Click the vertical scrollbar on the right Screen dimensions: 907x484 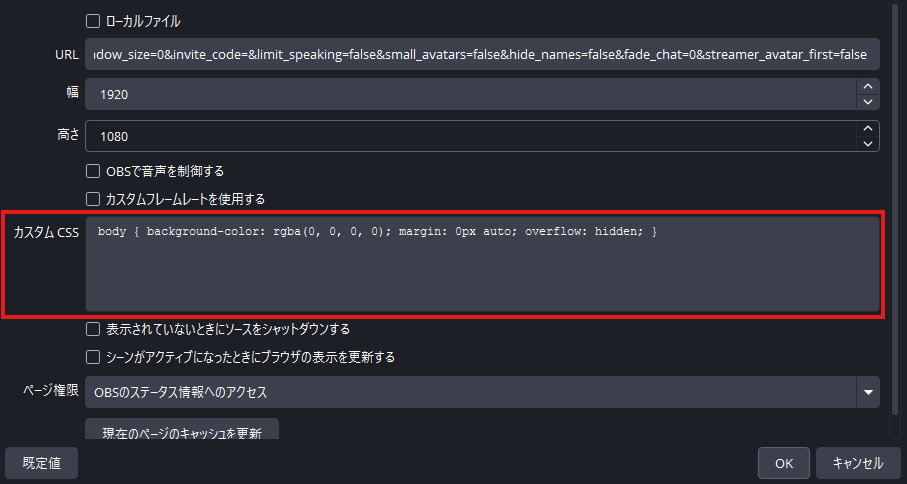[894, 200]
